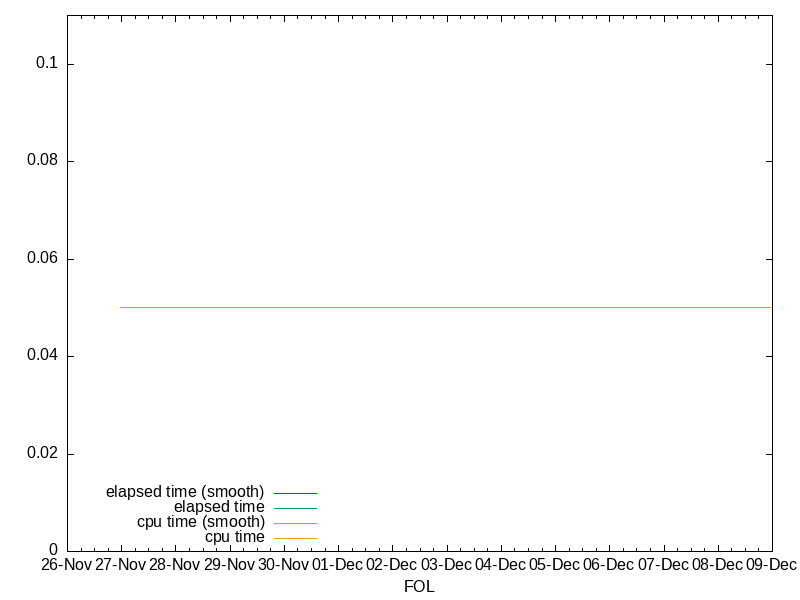Click the cpu time (smooth) legend label
Viewport: 800px width, 600px height.
[201, 522]
